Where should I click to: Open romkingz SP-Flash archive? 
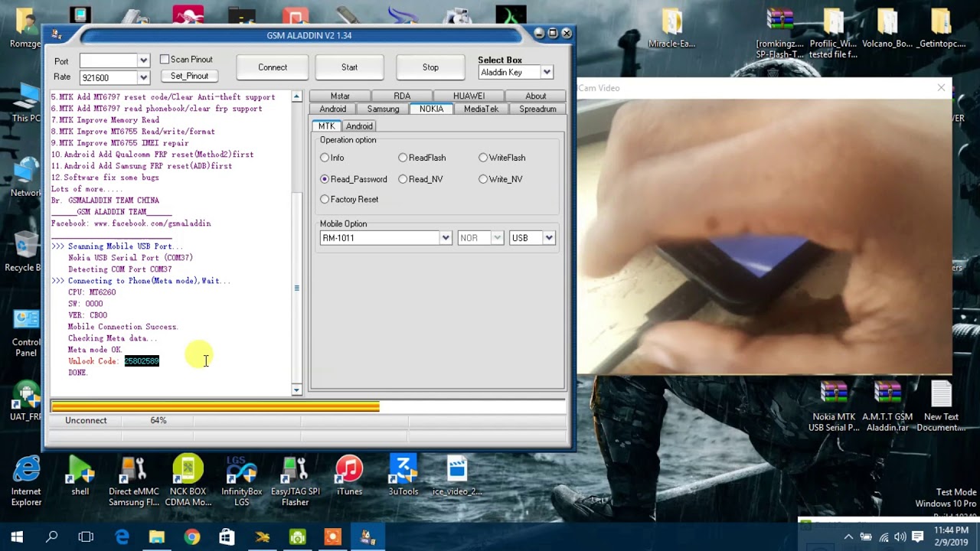click(x=780, y=34)
